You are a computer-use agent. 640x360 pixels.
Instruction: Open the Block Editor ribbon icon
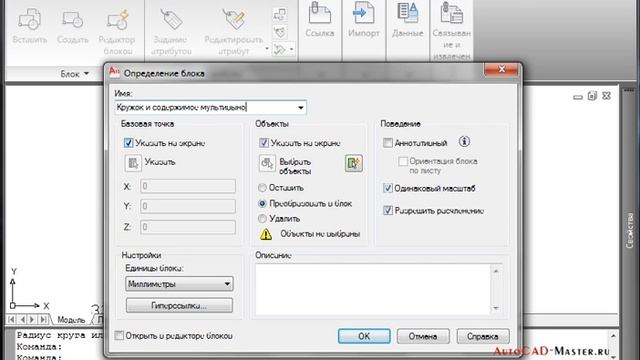pyautogui.click(x=118, y=19)
